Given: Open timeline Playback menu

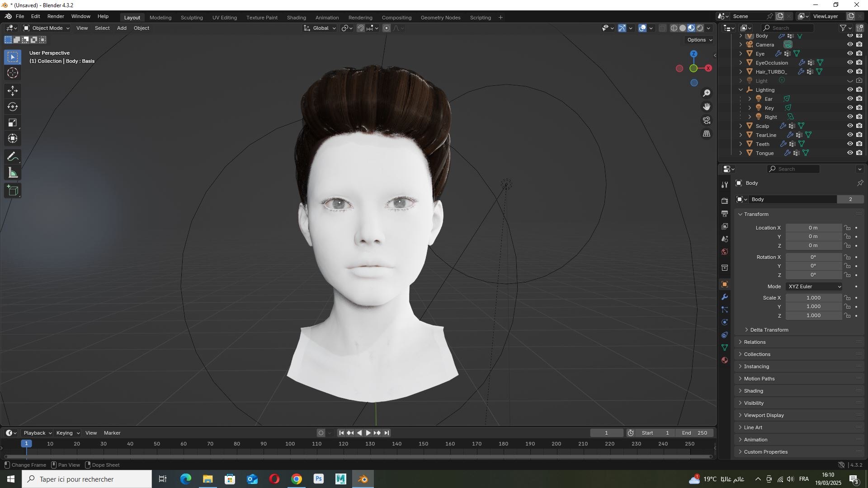Looking at the screenshot, I should click(x=37, y=433).
